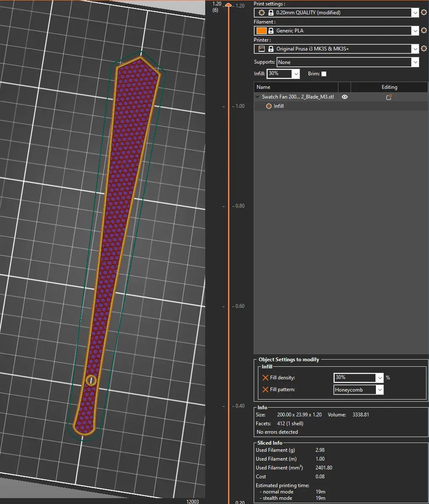Open filament settings gear next to Generic PLA
The image size is (429, 504).
tap(424, 30)
